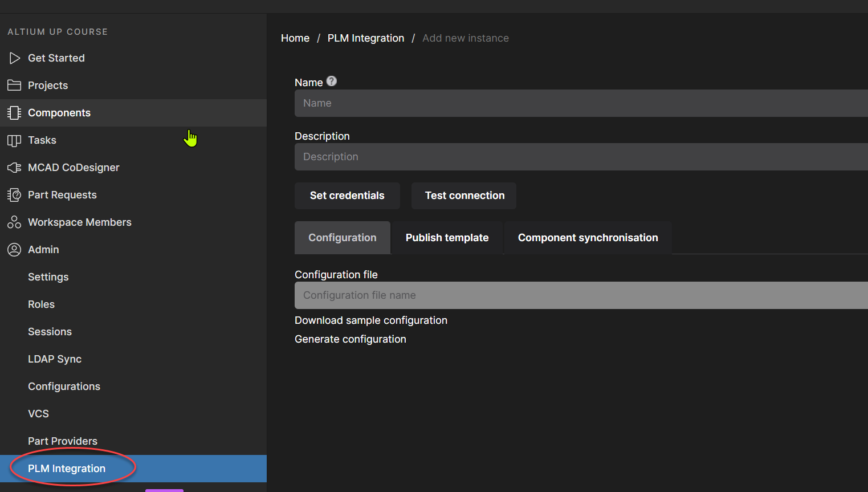
Task: Open Get Started in sidebar
Action: (x=133, y=58)
